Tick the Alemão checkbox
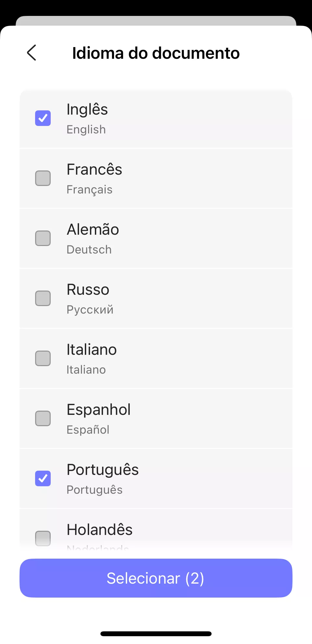Viewport: 312px width, 644px height. click(43, 238)
